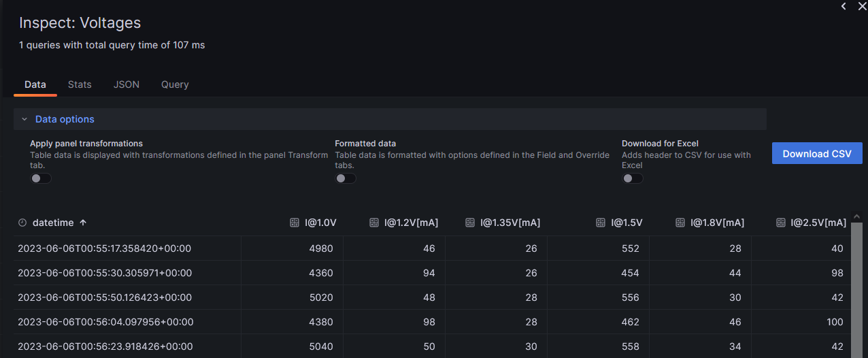Click the table vertical scrollbar
This screenshot has width=868, height=358.
[x=856, y=286]
